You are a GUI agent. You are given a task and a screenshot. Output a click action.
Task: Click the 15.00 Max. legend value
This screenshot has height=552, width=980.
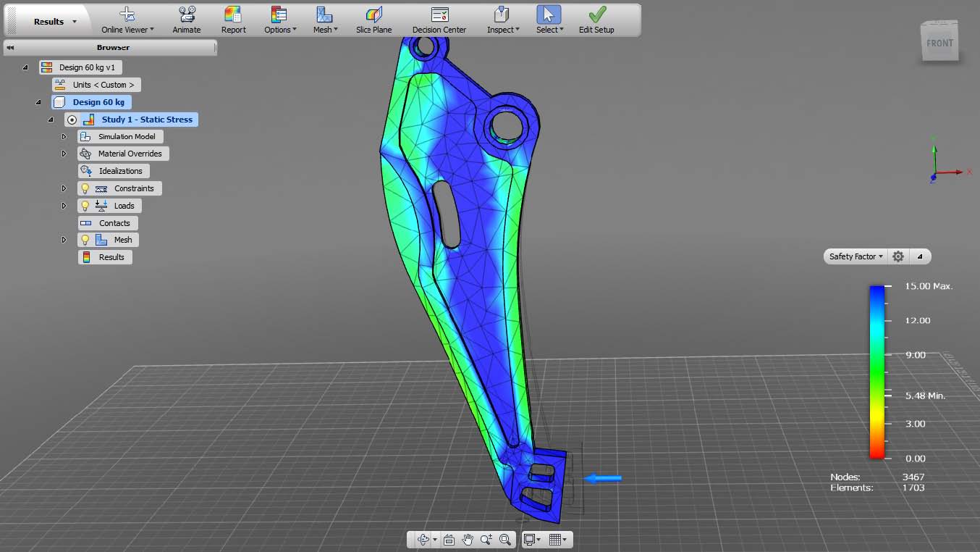(x=929, y=286)
